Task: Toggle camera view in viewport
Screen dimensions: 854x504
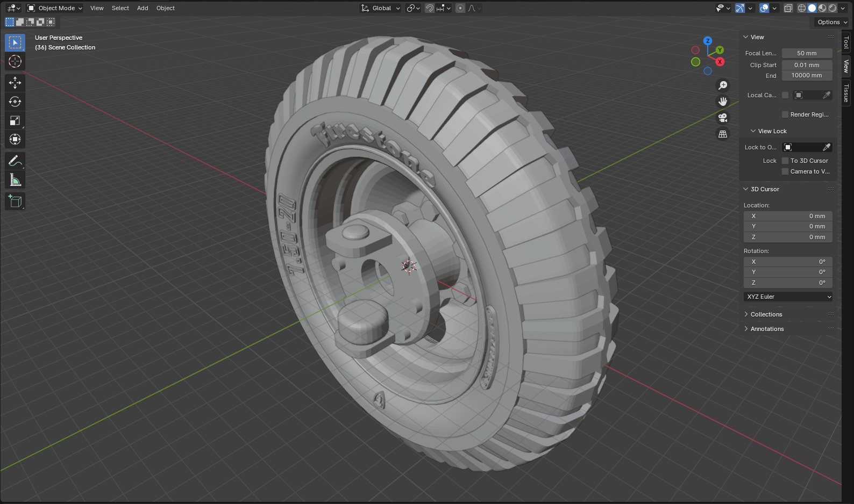Action: (x=723, y=118)
